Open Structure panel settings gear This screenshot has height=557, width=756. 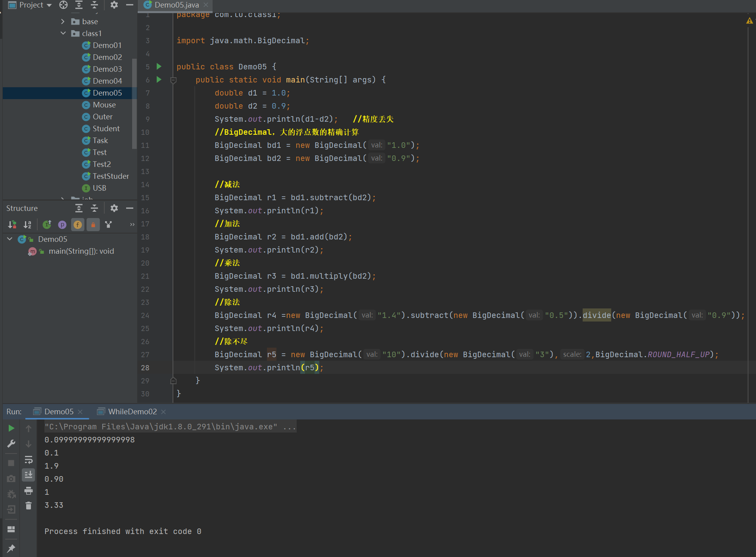pyautogui.click(x=114, y=208)
